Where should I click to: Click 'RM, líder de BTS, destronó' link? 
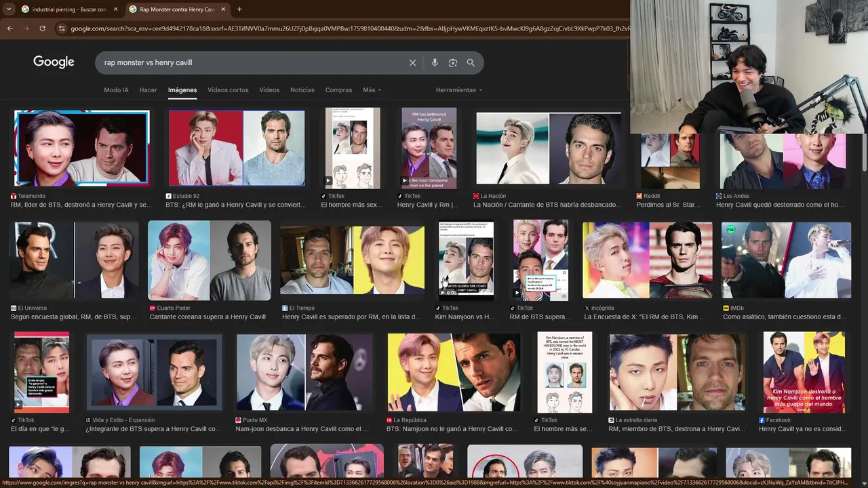coord(81,205)
